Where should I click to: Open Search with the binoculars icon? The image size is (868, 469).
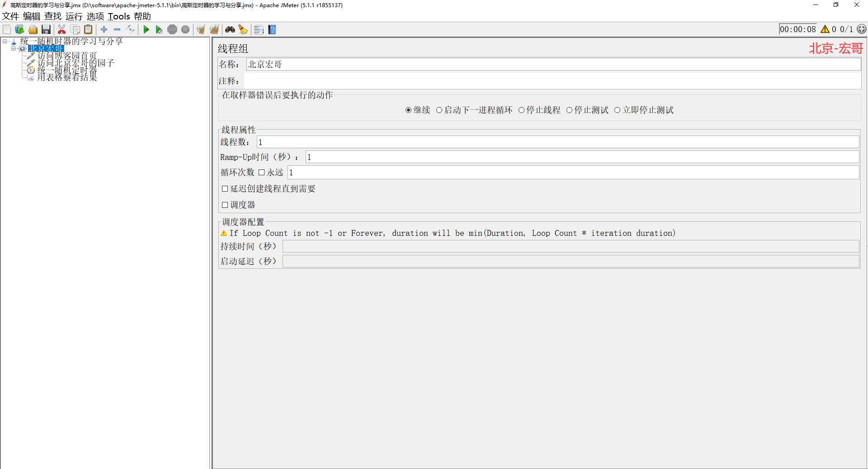[230, 30]
